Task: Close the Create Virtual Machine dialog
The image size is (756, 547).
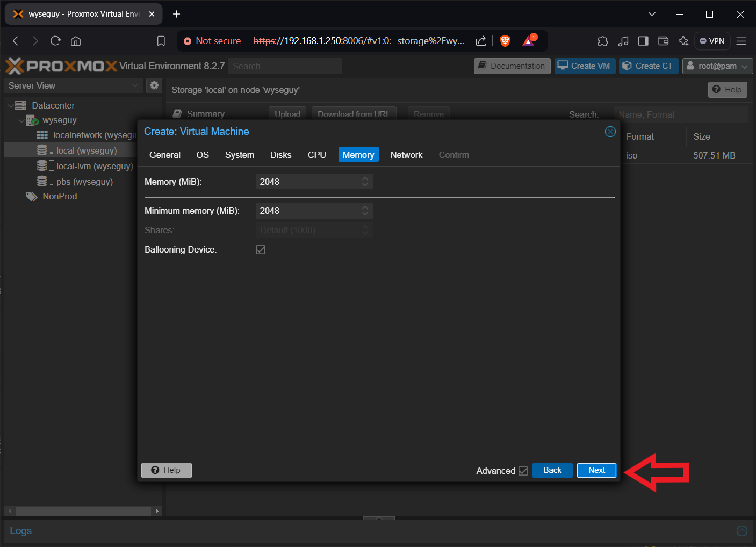Action: click(x=610, y=132)
